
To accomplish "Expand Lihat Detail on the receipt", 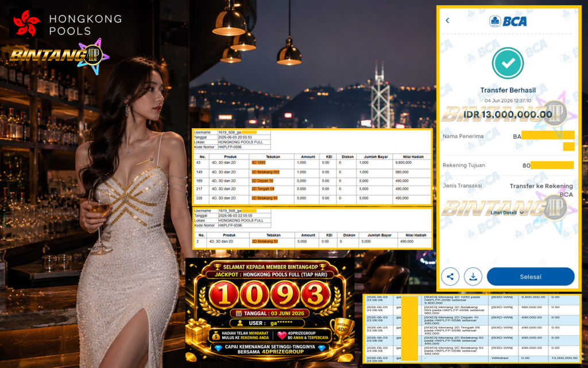I will (507, 213).
